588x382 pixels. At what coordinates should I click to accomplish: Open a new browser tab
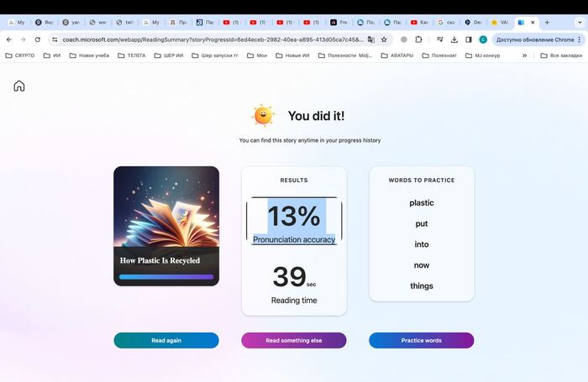[548, 22]
